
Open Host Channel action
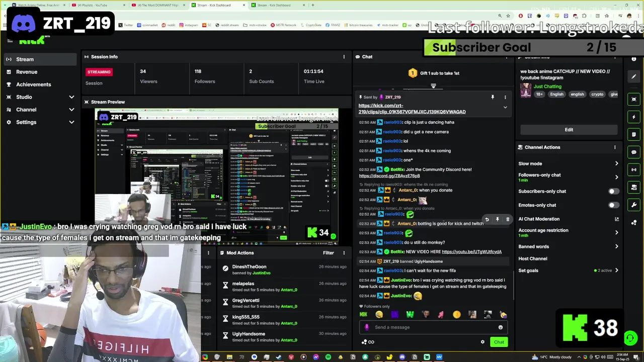click(x=533, y=259)
